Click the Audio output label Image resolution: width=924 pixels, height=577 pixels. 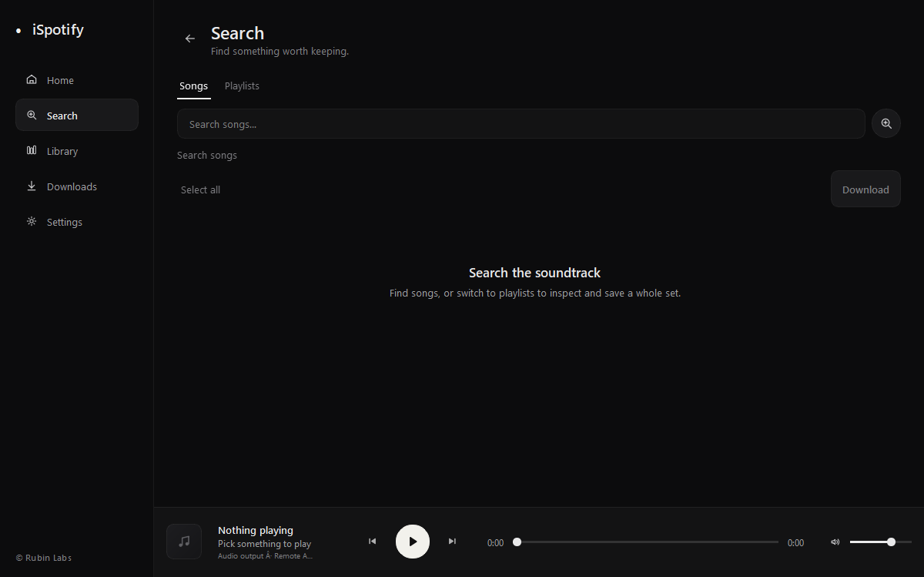(265, 556)
